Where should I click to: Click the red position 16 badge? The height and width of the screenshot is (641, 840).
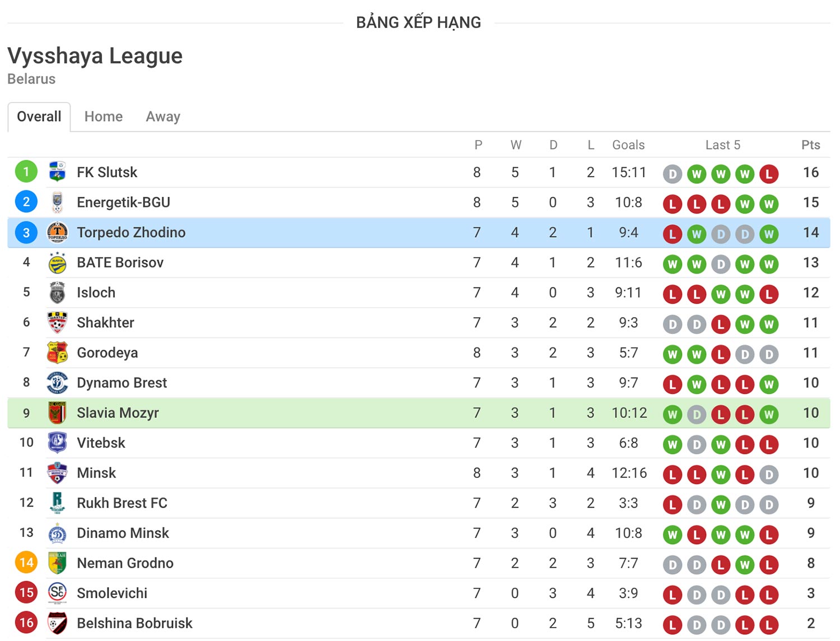coord(26,623)
